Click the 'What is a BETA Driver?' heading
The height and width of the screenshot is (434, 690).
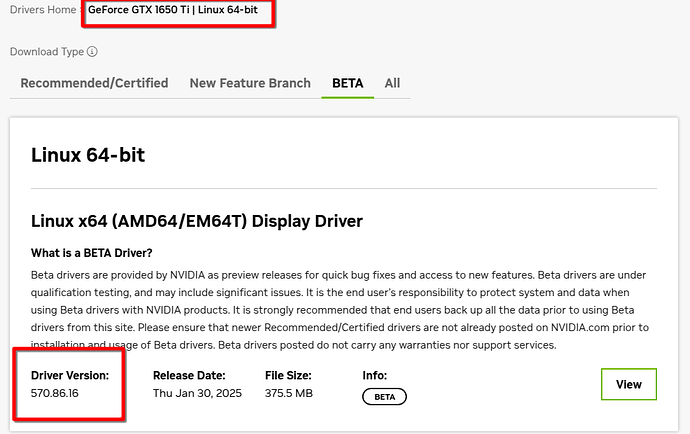tap(92, 253)
